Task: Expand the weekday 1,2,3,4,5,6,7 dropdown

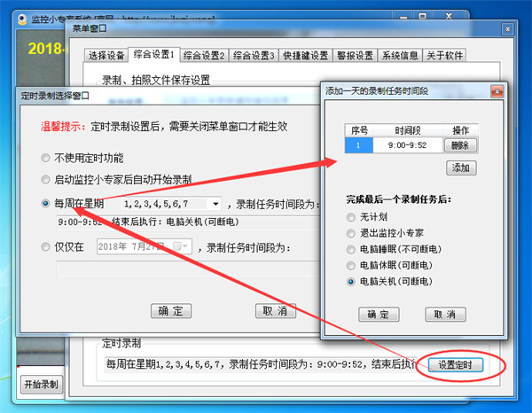Action: [215, 204]
